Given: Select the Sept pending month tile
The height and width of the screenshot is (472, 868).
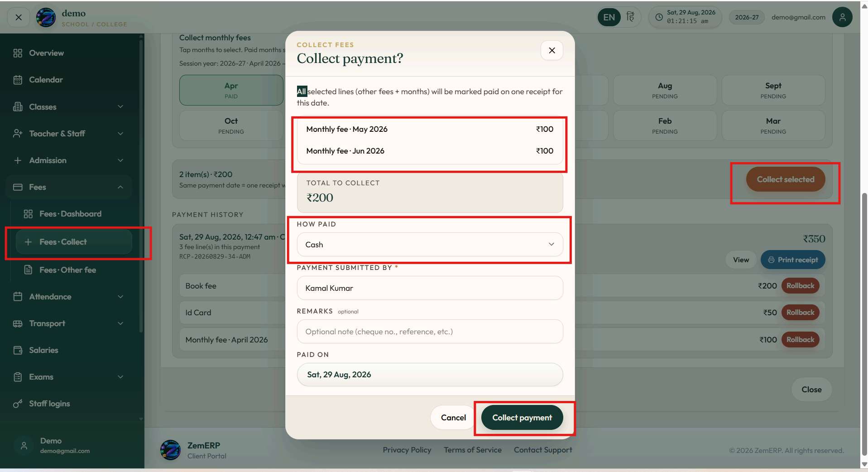Looking at the screenshot, I should click(x=773, y=90).
